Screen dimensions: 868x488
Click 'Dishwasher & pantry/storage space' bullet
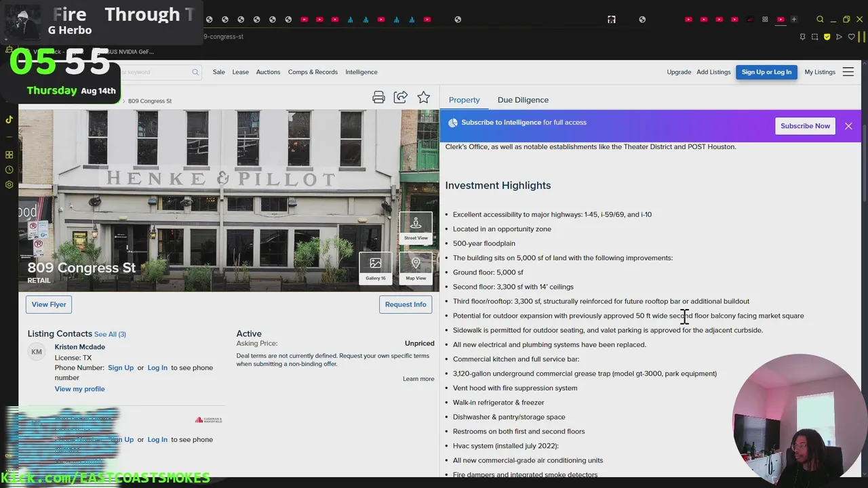[509, 418]
